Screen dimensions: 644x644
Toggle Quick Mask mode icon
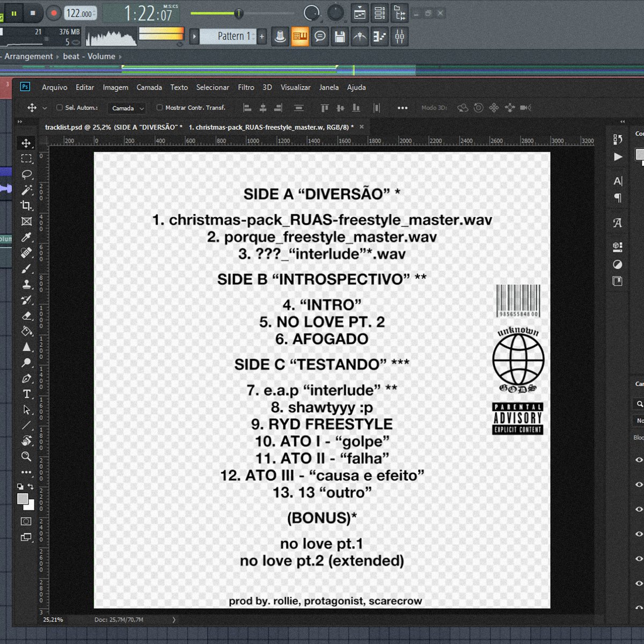(26, 521)
